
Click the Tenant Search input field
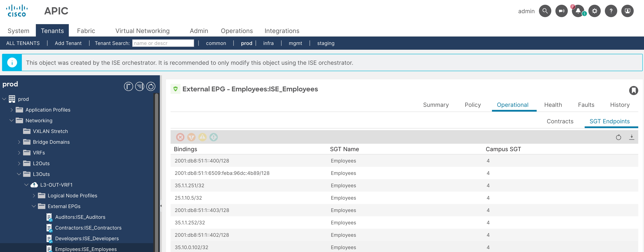[x=163, y=43]
